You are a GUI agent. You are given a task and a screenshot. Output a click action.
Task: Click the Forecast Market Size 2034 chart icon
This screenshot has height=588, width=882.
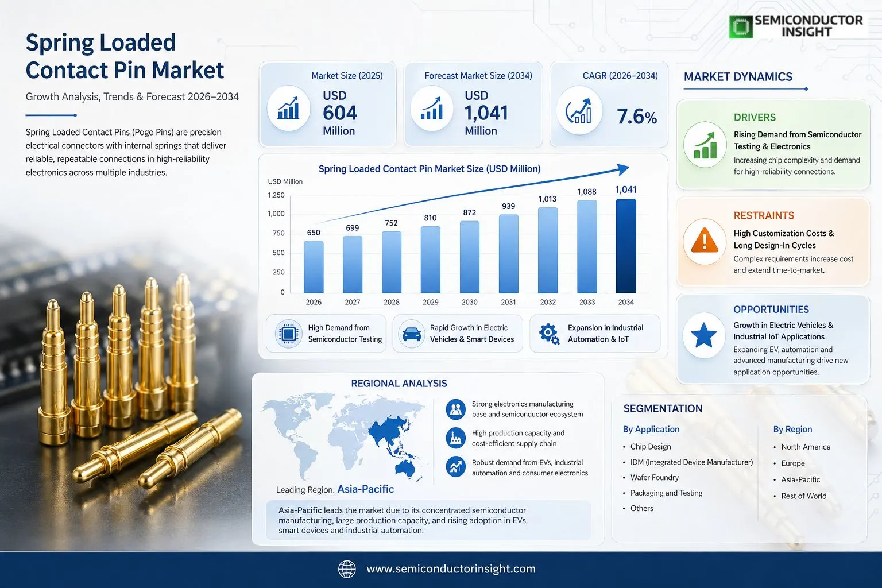pos(431,107)
